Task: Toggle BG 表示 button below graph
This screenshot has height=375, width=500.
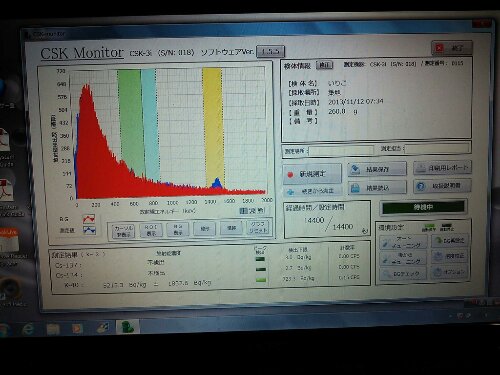Action: [177, 229]
